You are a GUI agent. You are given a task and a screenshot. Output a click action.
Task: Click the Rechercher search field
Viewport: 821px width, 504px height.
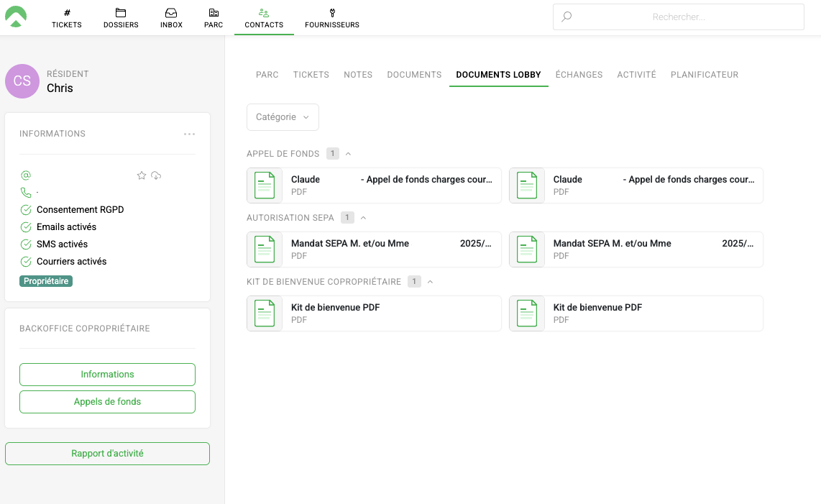click(x=678, y=17)
